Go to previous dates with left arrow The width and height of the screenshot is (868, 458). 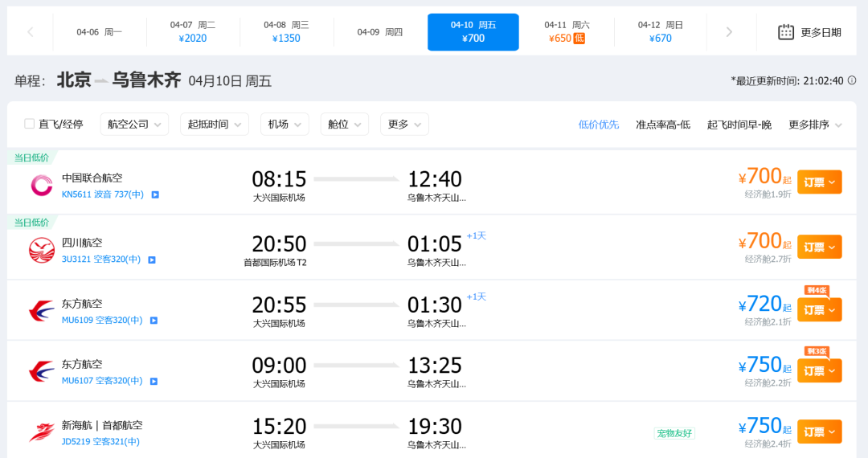(x=31, y=32)
